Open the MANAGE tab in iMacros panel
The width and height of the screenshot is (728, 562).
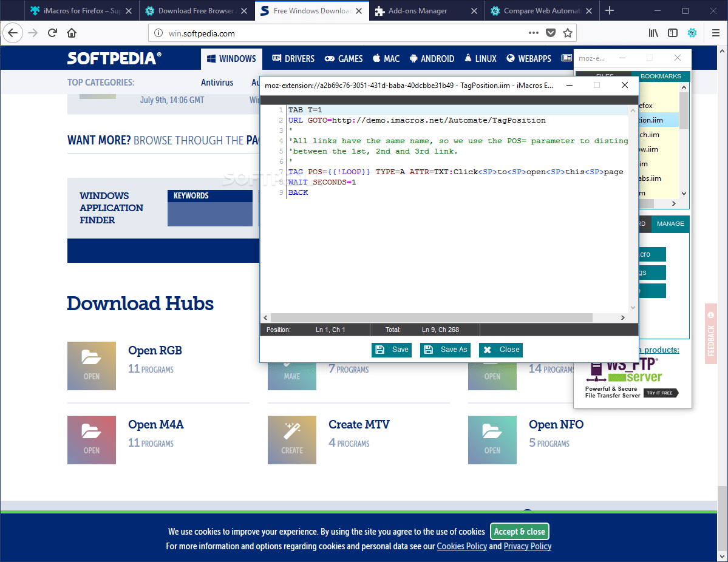pyautogui.click(x=670, y=224)
